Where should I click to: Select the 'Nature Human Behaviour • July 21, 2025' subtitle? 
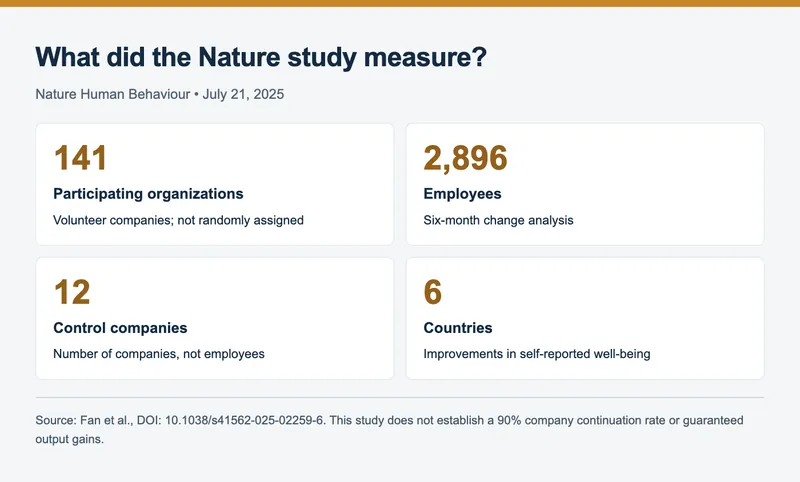point(160,94)
